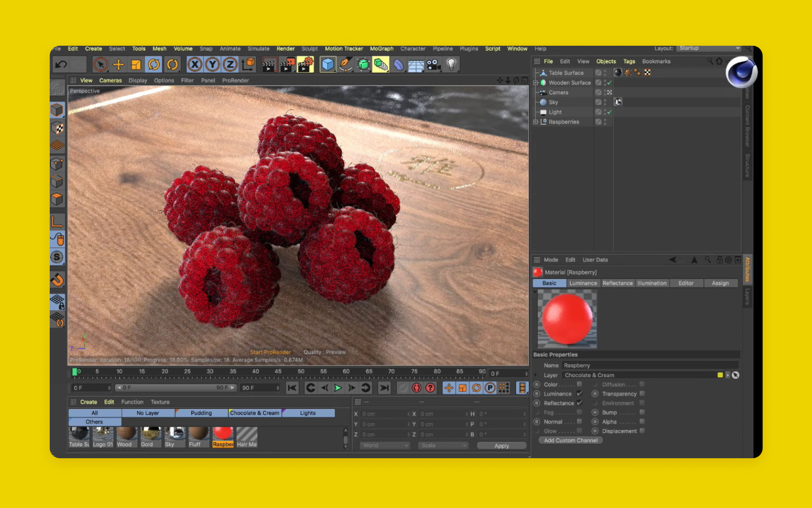Open the World coordinate system dropdown
Viewport: 812px width, 508px height.
tap(385, 446)
